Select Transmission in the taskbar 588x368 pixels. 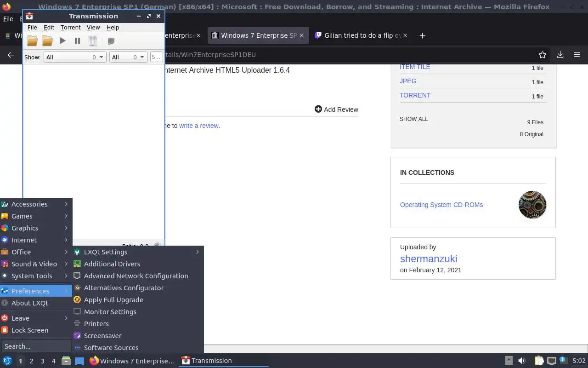223,361
